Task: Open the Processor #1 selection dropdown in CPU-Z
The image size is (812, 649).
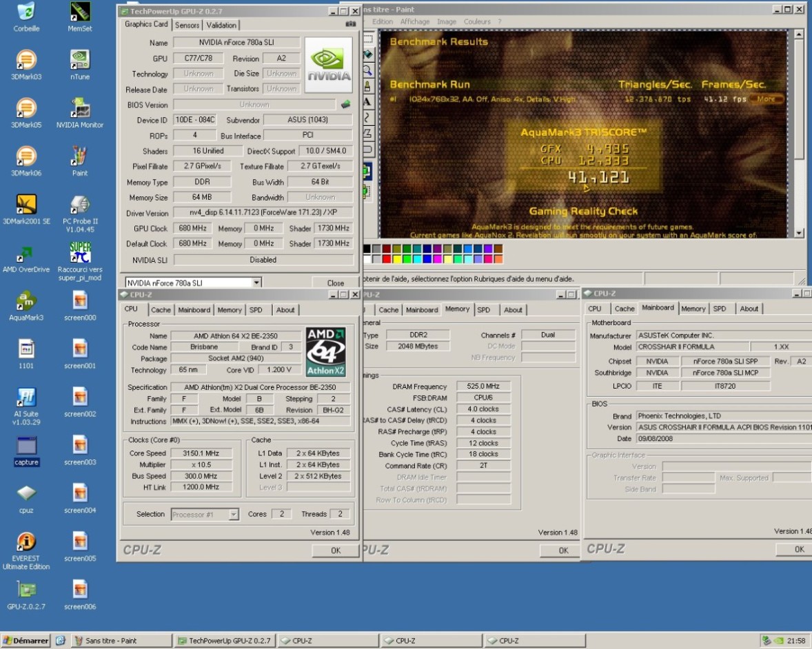Action: point(234,515)
